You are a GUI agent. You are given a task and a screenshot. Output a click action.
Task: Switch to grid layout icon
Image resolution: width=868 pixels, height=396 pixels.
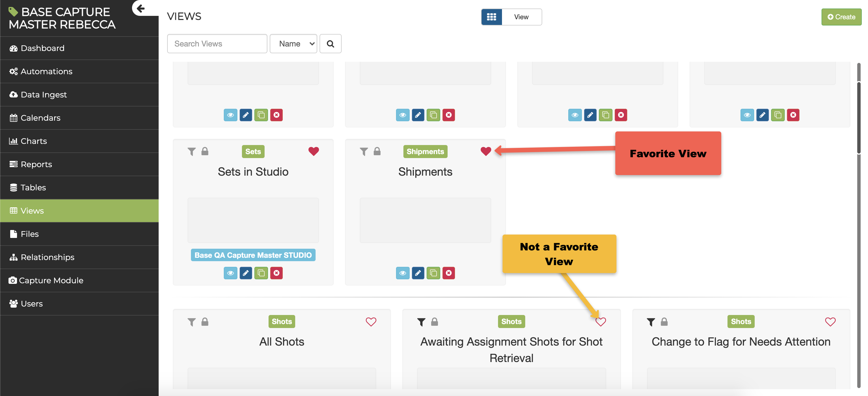[491, 17]
